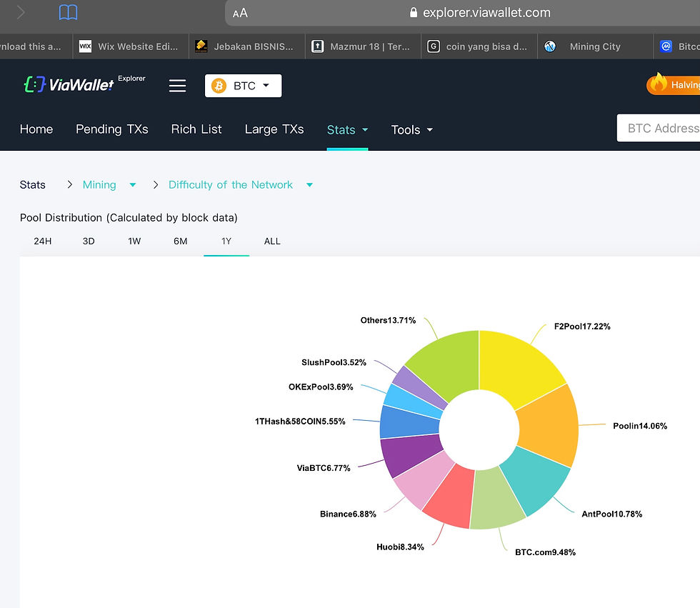Image resolution: width=700 pixels, height=608 pixels.
Task: Click the AntPool10.78% label
Action: coord(611,514)
